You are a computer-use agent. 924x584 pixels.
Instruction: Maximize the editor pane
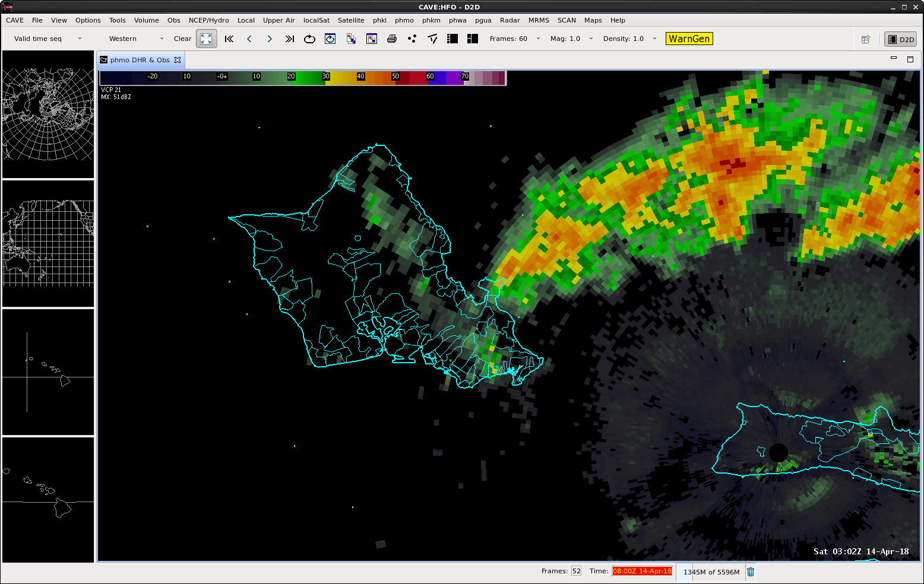coord(910,59)
